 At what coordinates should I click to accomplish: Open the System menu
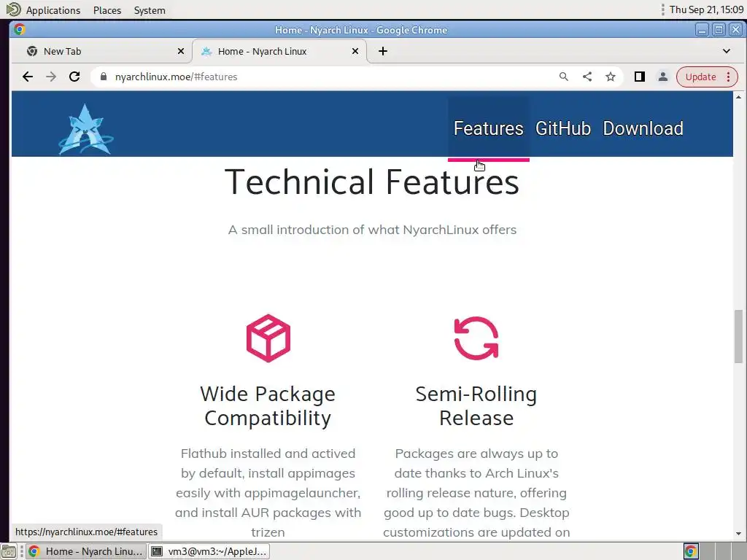150,10
